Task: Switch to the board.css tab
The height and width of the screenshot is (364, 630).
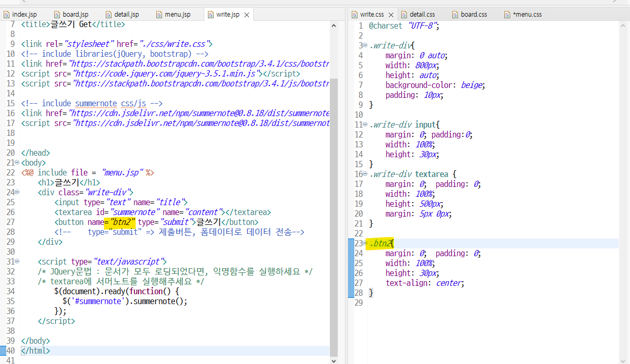Action: click(474, 15)
